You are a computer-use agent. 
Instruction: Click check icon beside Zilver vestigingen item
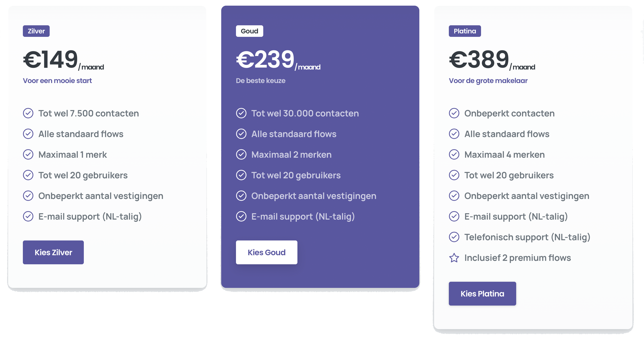point(28,196)
